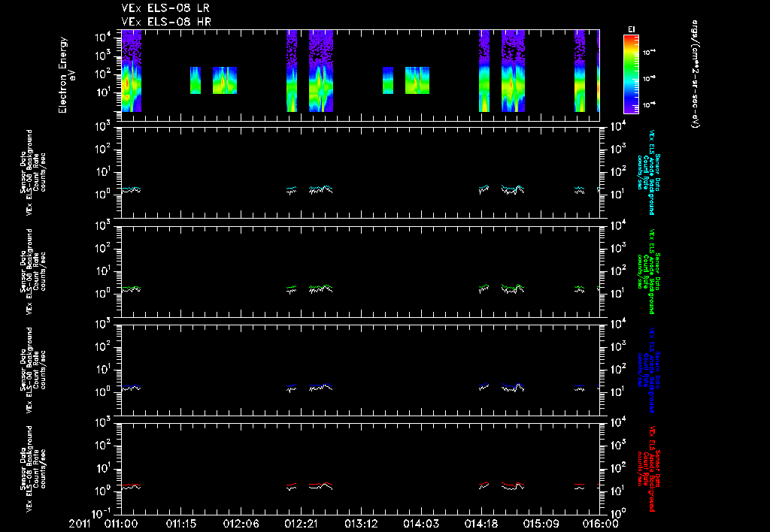Click the 'VEx ELS-08 HR' title line
This screenshot has width=770, height=532.
click(166, 22)
